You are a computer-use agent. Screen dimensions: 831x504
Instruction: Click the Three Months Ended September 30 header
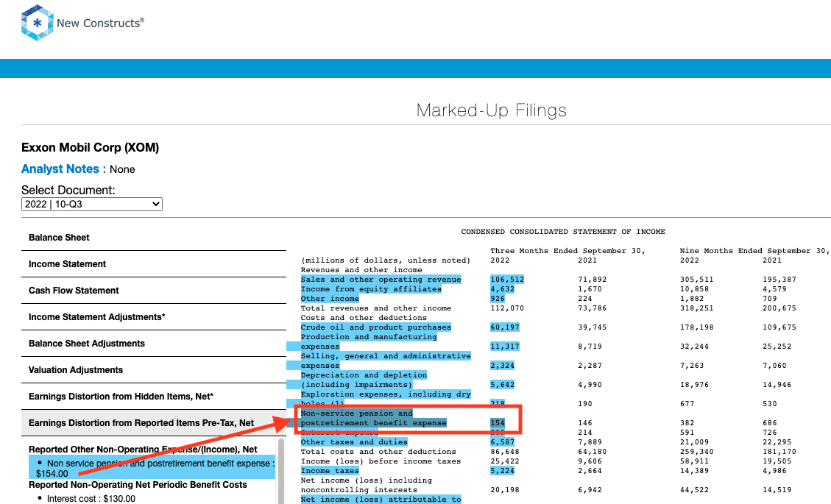click(567, 251)
